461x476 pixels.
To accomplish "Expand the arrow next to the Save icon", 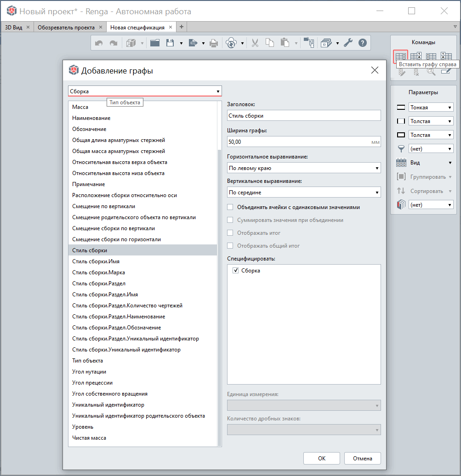I will coord(181,43).
